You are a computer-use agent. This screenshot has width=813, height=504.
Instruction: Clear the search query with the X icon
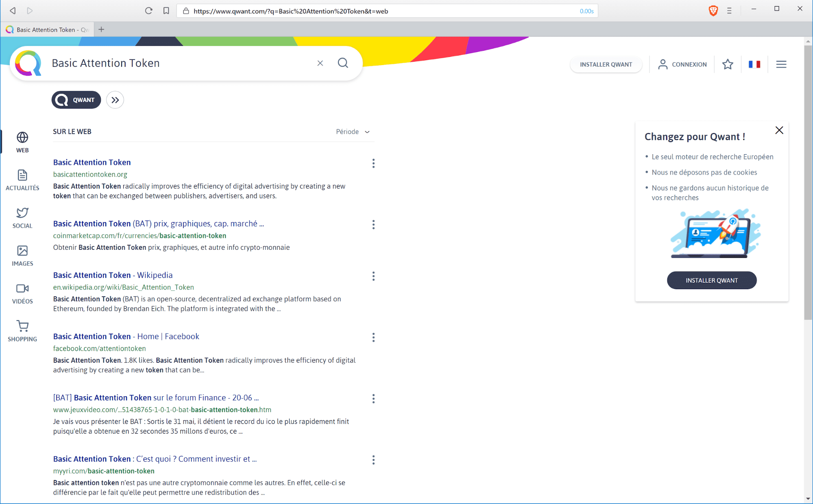[x=320, y=63]
